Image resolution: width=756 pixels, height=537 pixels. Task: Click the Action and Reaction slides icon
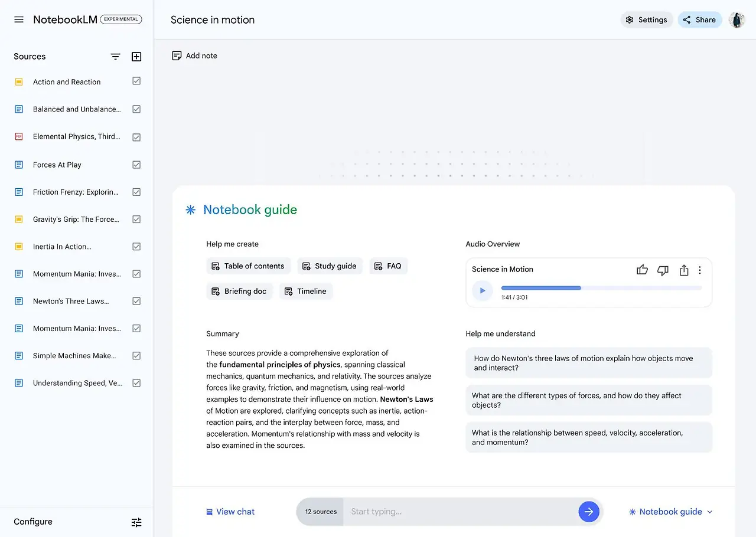(19, 82)
